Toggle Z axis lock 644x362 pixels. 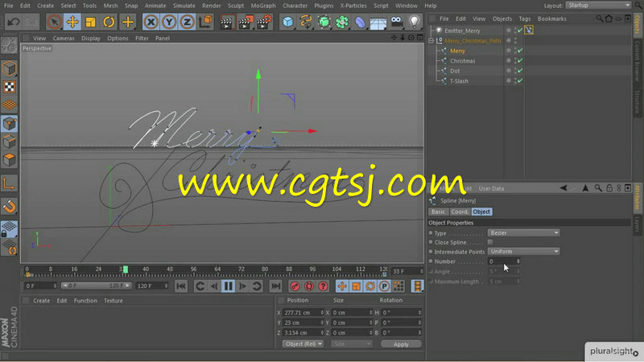click(x=187, y=22)
